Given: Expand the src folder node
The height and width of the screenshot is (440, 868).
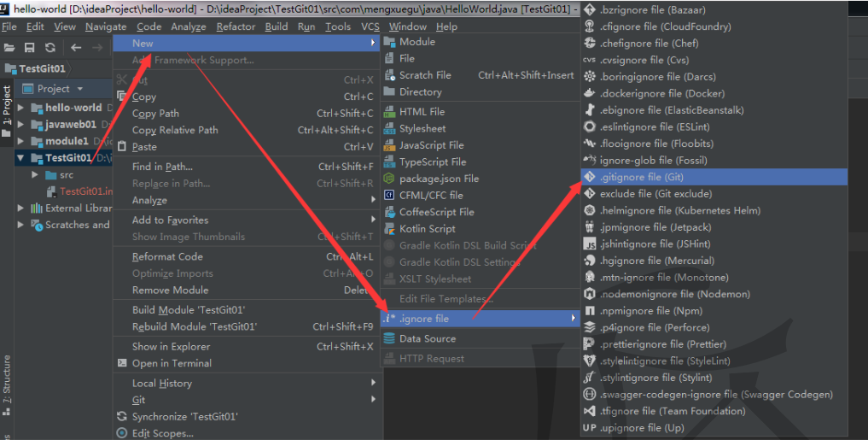Looking at the screenshot, I should point(35,174).
